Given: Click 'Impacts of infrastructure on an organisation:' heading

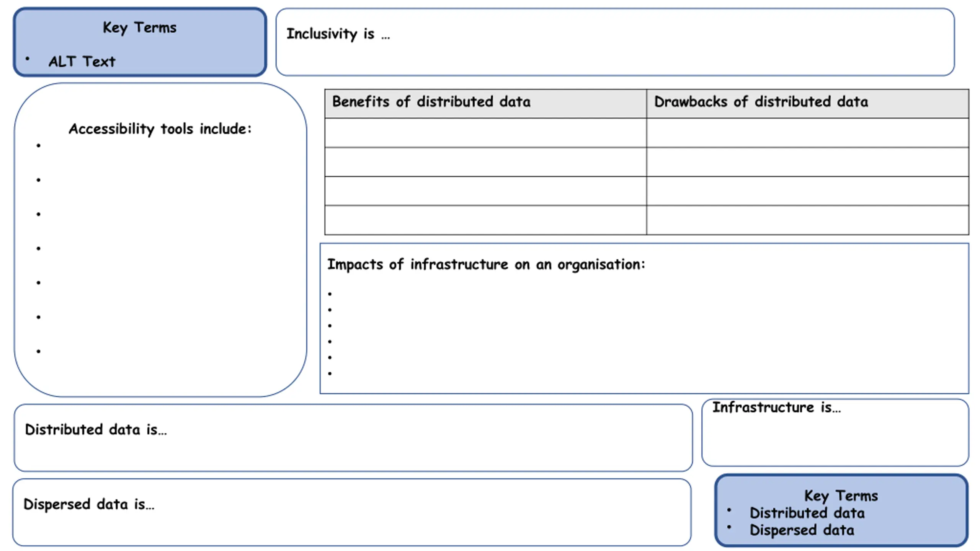Looking at the screenshot, I should click(x=486, y=265).
